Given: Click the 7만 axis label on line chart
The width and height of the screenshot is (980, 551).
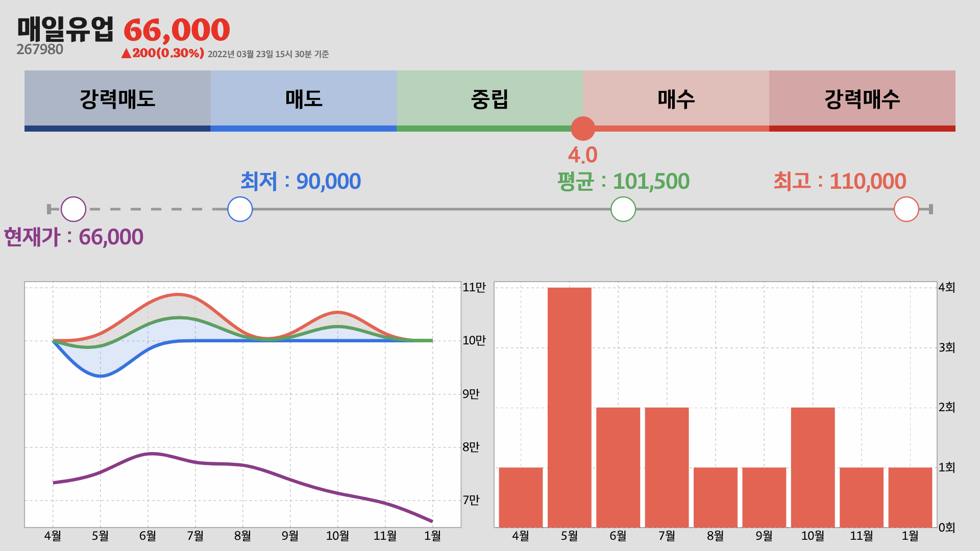Looking at the screenshot, I should pos(471,500).
